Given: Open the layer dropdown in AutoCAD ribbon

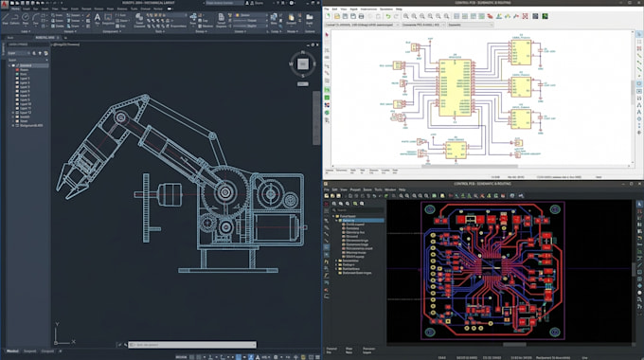Looking at the screenshot, I should pos(252,15).
